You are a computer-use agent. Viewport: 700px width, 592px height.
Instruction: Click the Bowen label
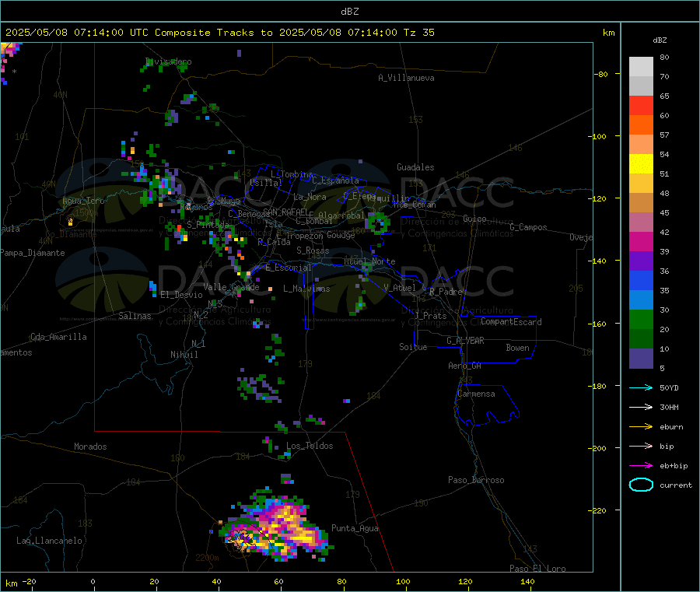(517, 348)
